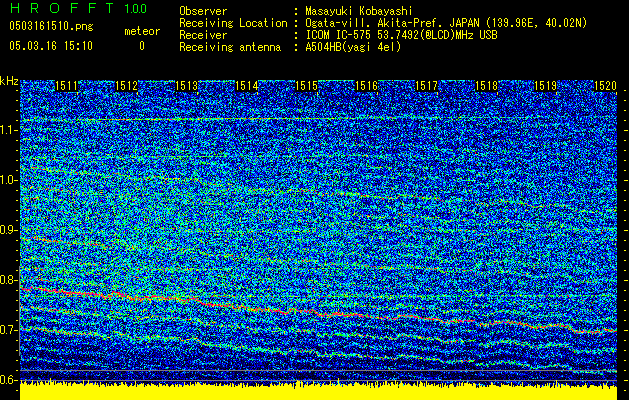Click the meteor count 0
The height and width of the screenshot is (400, 629).
pyautogui.click(x=142, y=46)
